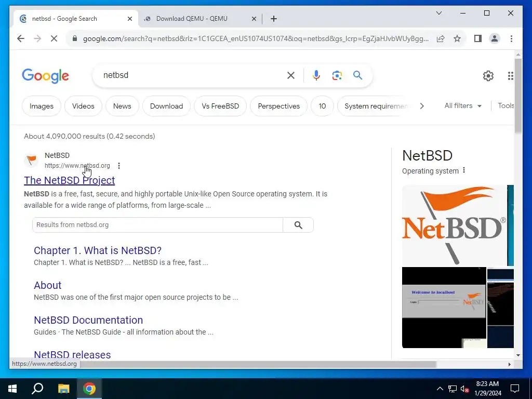Click the https://www.netbsd.org result URL

[77, 166]
